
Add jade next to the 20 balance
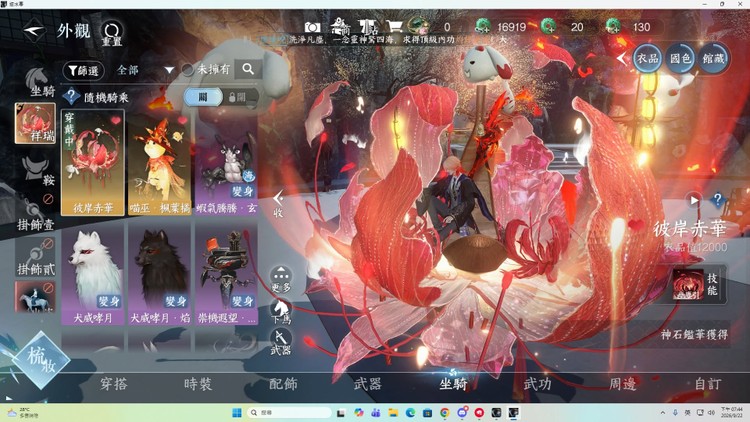tap(548, 27)
